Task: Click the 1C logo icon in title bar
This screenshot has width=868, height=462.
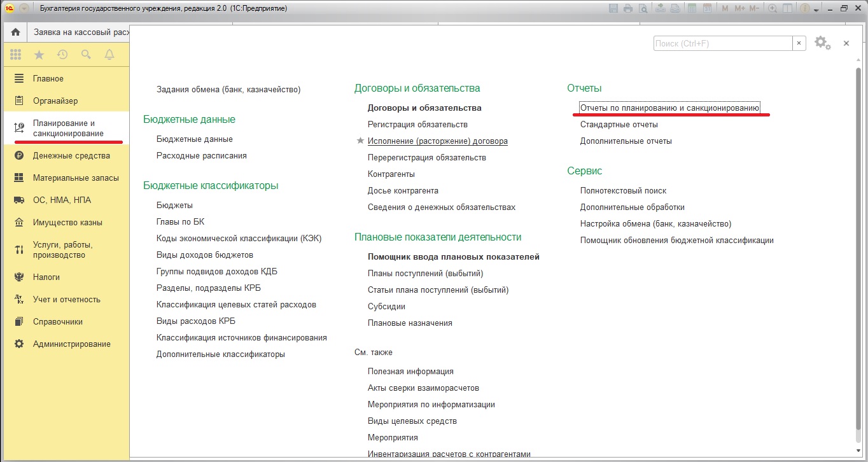Action: click(x=9, y=8)
